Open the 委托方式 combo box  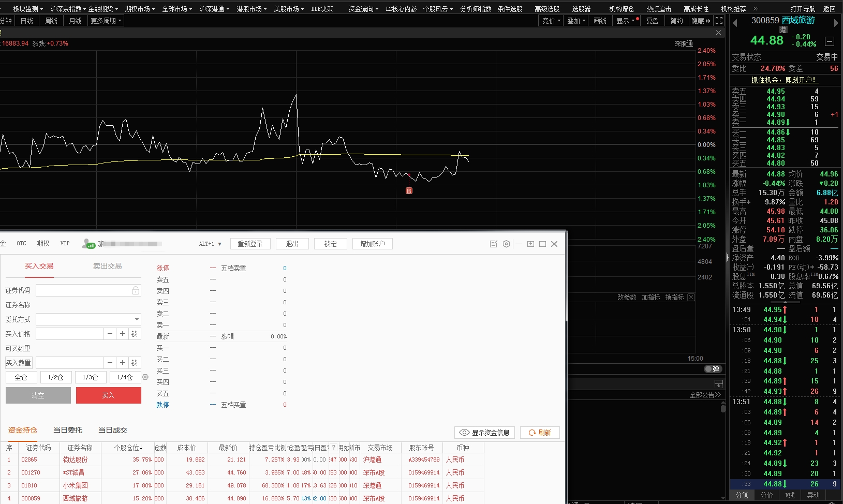pyautogui.click(x=88, y=319)
